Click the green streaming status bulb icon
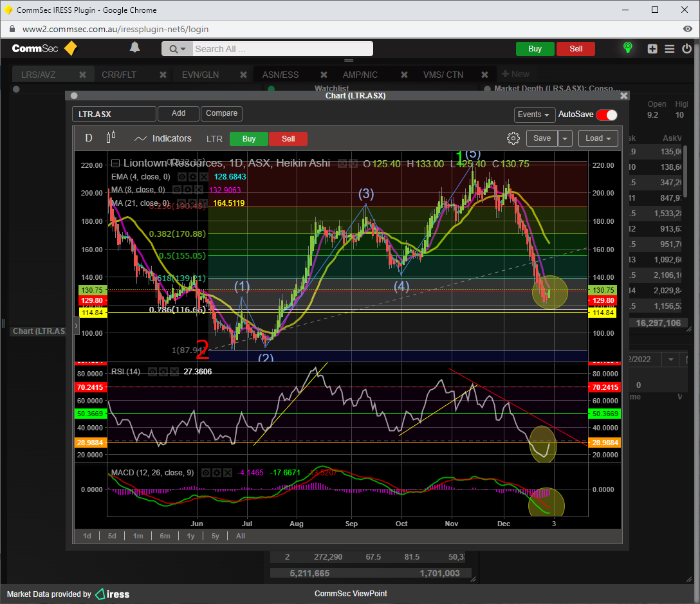Screen dimensions: 700x604 [x=628, y=48]
